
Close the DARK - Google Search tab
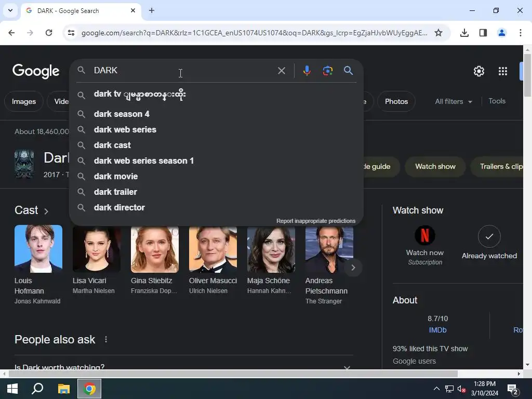(133, 10)
